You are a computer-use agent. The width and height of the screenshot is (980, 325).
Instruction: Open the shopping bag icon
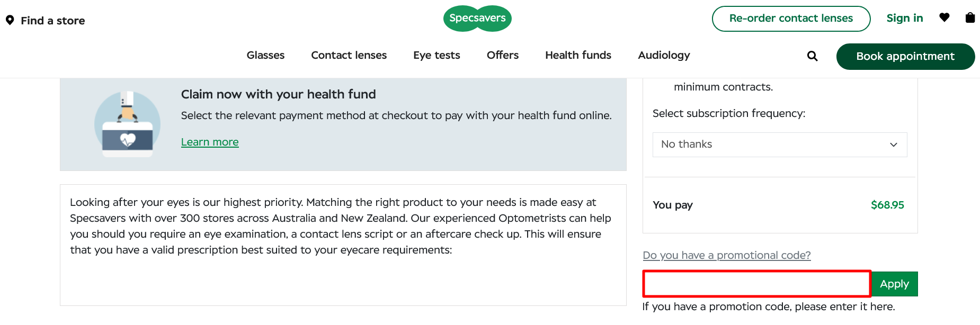click(x=970, y=17)
